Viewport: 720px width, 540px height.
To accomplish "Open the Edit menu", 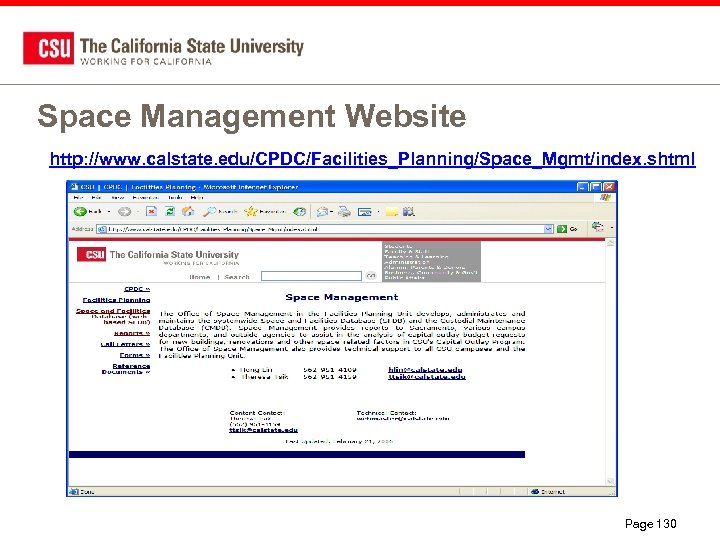I will pyautogui.click(x=96, y=197).
